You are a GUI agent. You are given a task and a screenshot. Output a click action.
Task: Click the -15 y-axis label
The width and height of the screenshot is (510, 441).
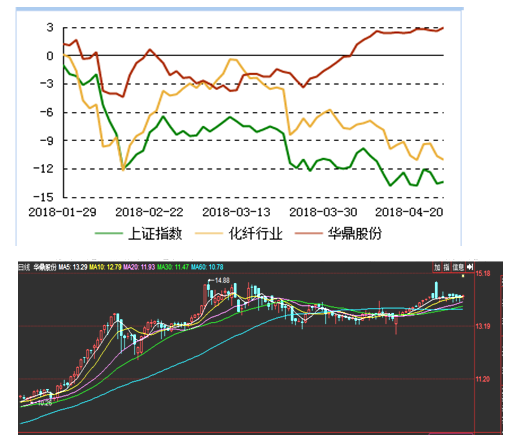coord(43,197)
